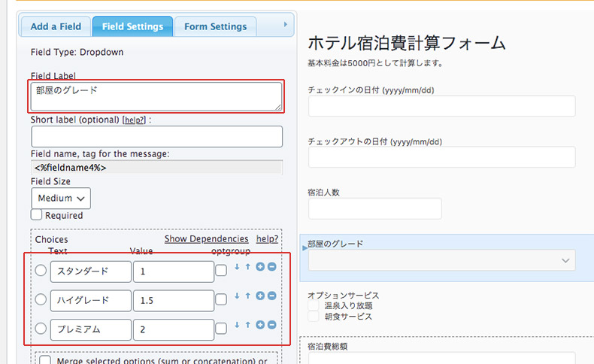Edit the value field containing 2
The width and height of the screenshot is (594, 364).
click(x=174, y=329)
